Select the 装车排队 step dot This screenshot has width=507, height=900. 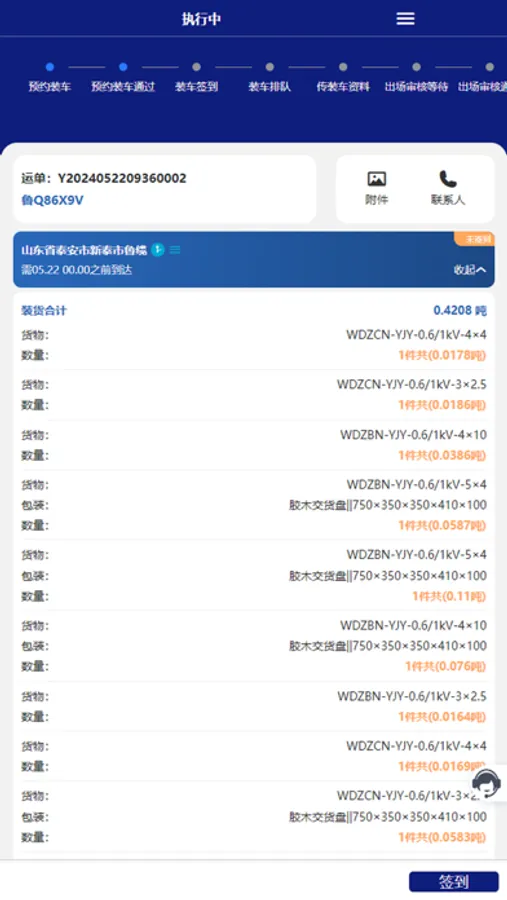270,67
